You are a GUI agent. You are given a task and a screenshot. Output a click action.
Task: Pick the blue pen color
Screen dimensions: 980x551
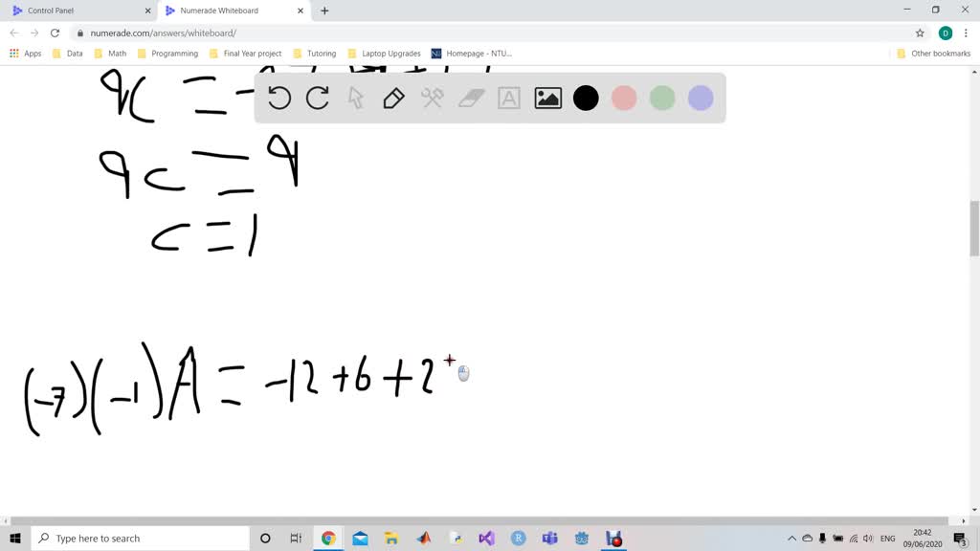click(701, 98)
